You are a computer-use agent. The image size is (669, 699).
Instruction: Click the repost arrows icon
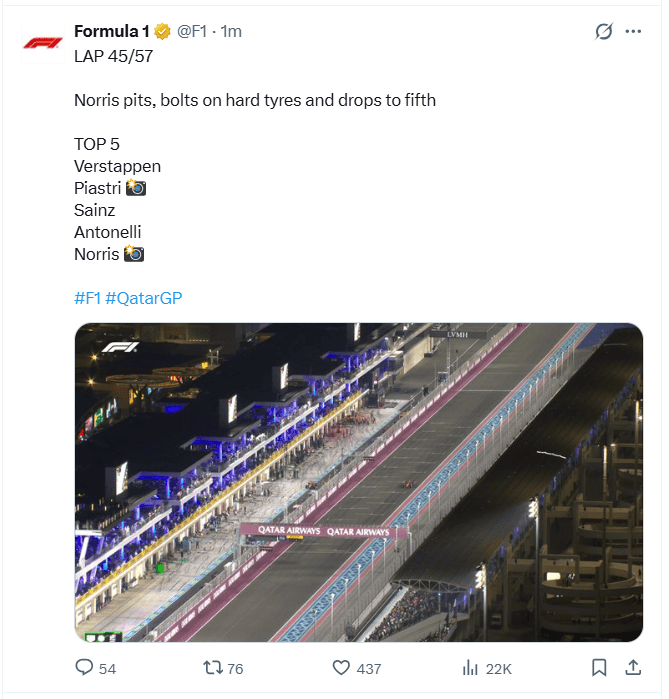click(212, 667)
